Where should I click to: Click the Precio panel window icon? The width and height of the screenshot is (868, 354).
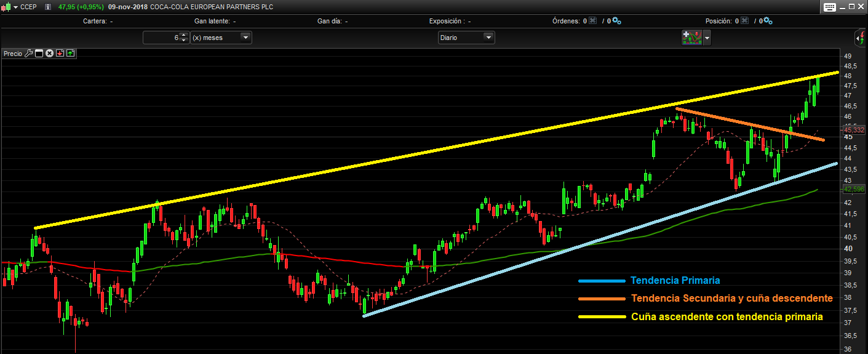(39, 54)
